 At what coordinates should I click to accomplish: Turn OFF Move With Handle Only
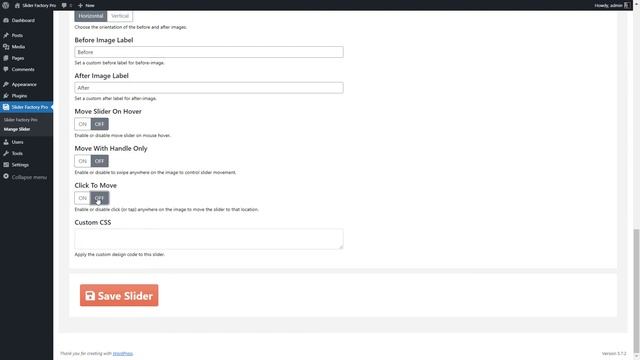point(99,161)
